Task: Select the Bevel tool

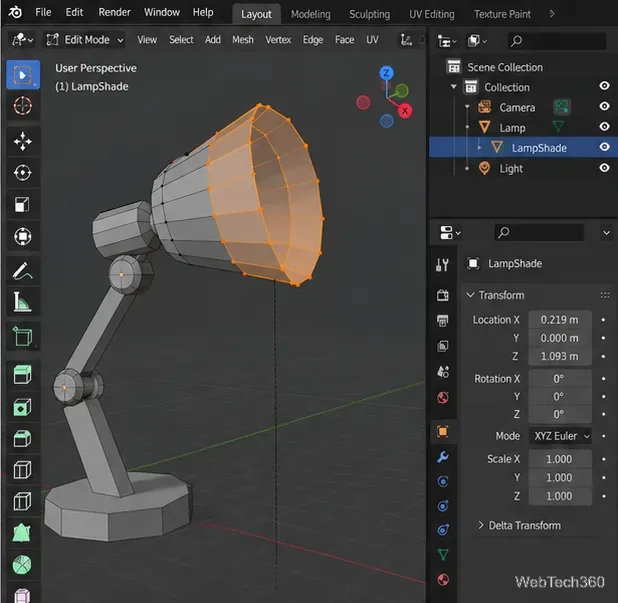Action: 23,438
